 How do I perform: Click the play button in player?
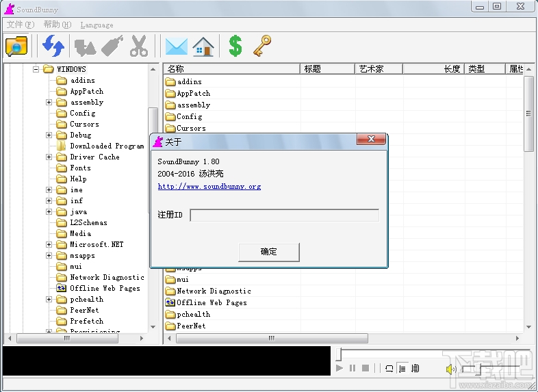point(340,368)
